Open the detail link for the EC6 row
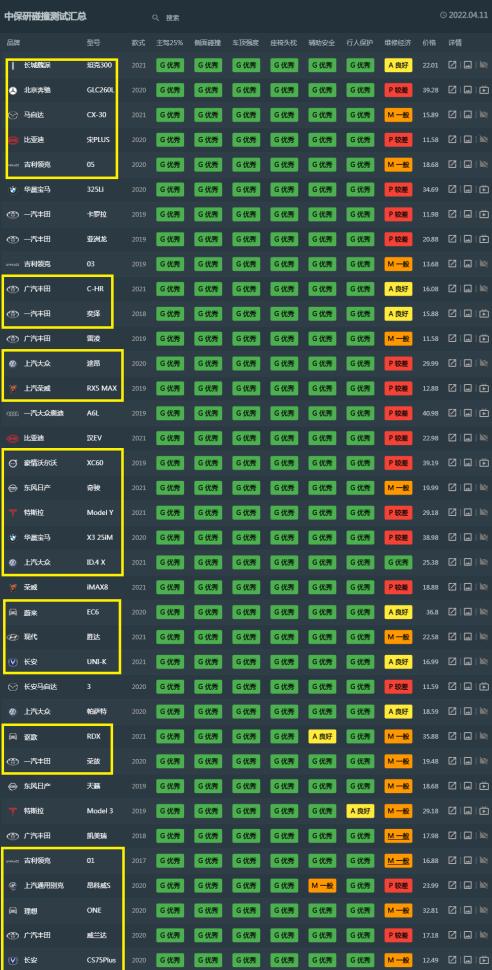 pos(452,612)
